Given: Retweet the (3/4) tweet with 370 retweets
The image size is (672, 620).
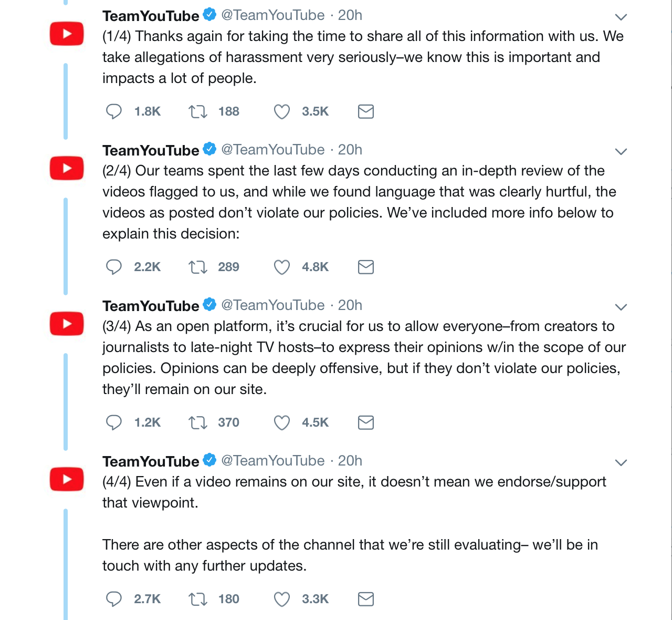Looking at the screenshot, I should click(198, 422).
